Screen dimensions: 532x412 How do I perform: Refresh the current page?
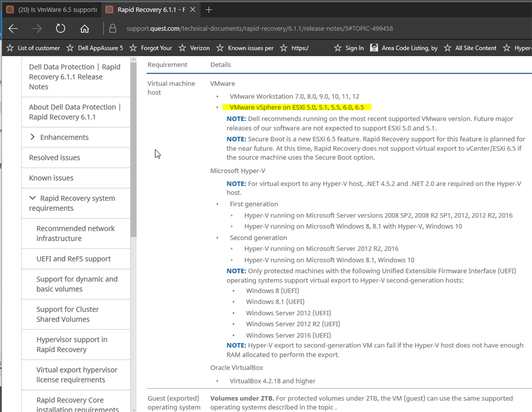click(60, 29)
